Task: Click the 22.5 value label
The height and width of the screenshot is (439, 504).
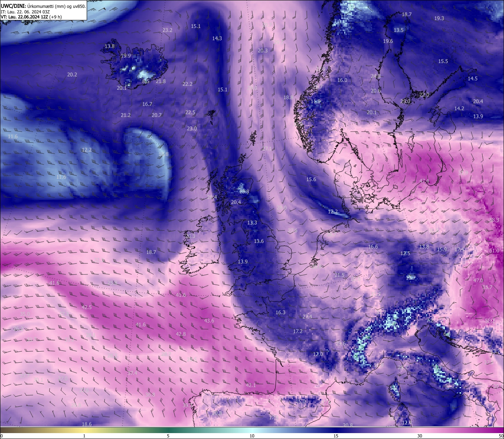Action: pyautogui.click(x=190, y=113)
